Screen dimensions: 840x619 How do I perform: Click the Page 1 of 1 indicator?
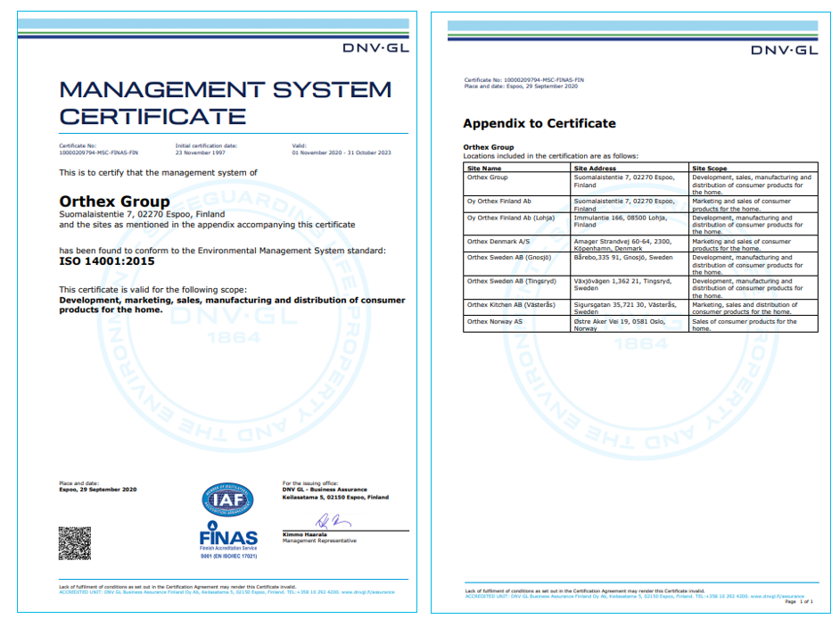(799, 602)
